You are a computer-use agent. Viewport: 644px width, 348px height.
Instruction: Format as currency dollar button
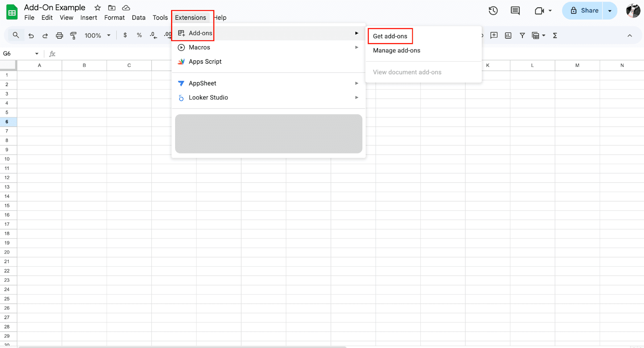125,35
